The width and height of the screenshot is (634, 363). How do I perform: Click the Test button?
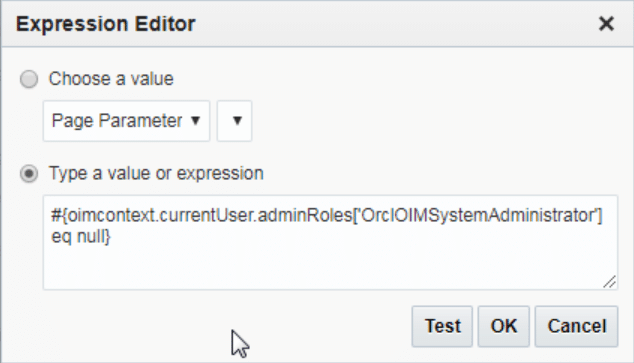pos(442,326)
